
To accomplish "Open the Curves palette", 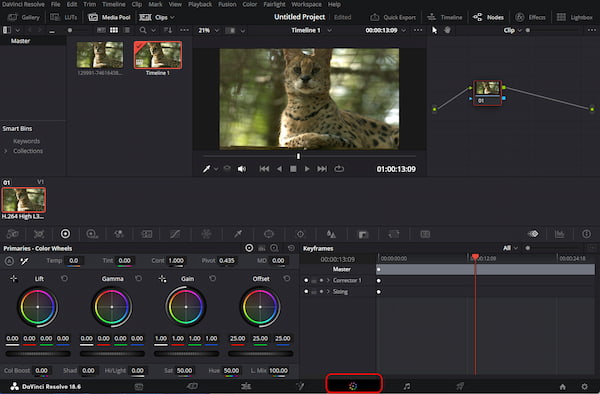I will point(175,234).
